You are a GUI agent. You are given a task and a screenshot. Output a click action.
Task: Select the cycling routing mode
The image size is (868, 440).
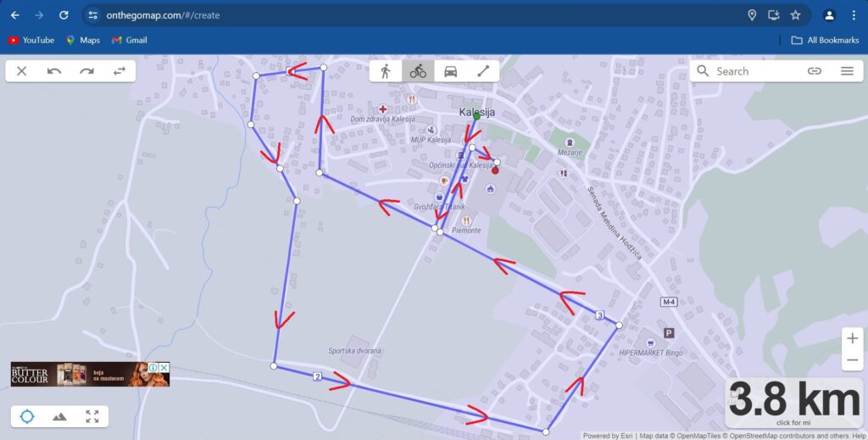click(x=418, y=71)
